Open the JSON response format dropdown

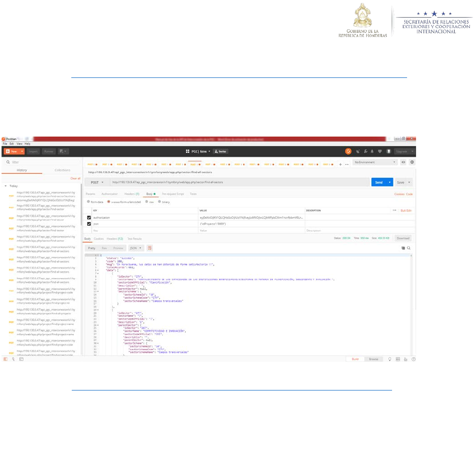(136, 248)
